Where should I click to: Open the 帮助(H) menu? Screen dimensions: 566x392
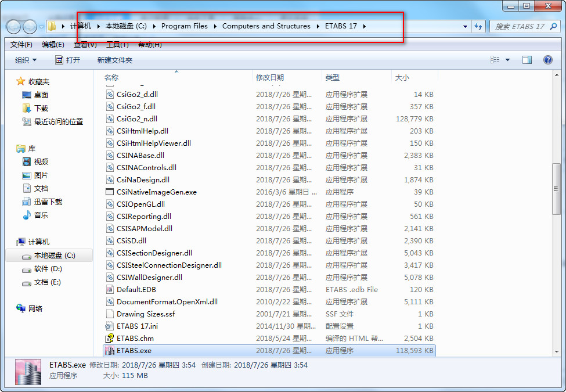[x=150, y=44]
